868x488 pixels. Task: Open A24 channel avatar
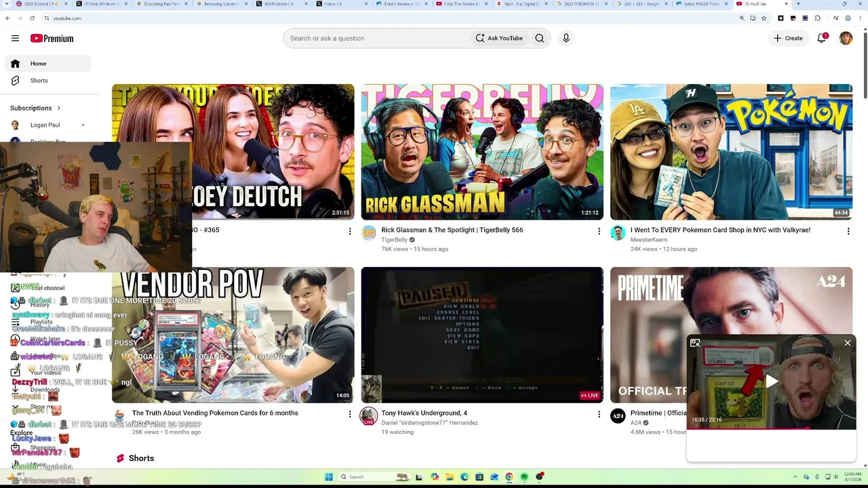618,416
